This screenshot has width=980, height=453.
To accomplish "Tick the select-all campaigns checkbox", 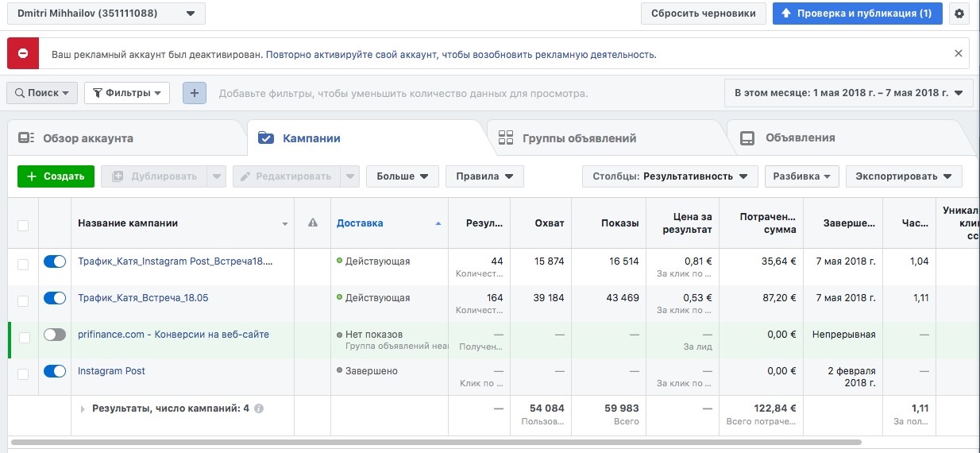I will [x=23, y=226].
